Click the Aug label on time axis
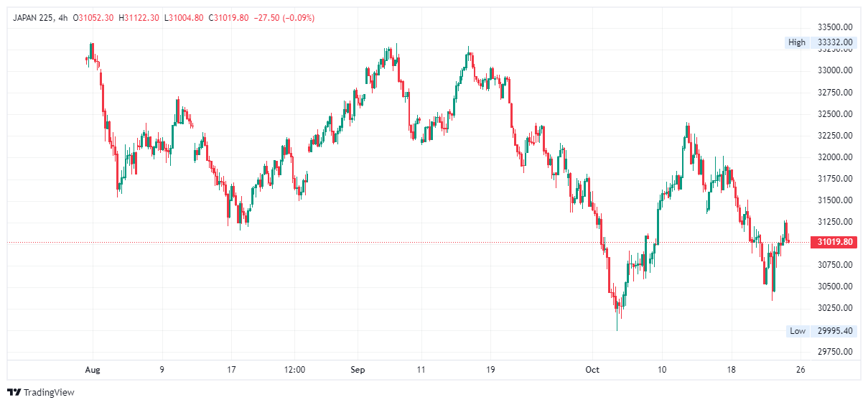 tap(93, 370)
